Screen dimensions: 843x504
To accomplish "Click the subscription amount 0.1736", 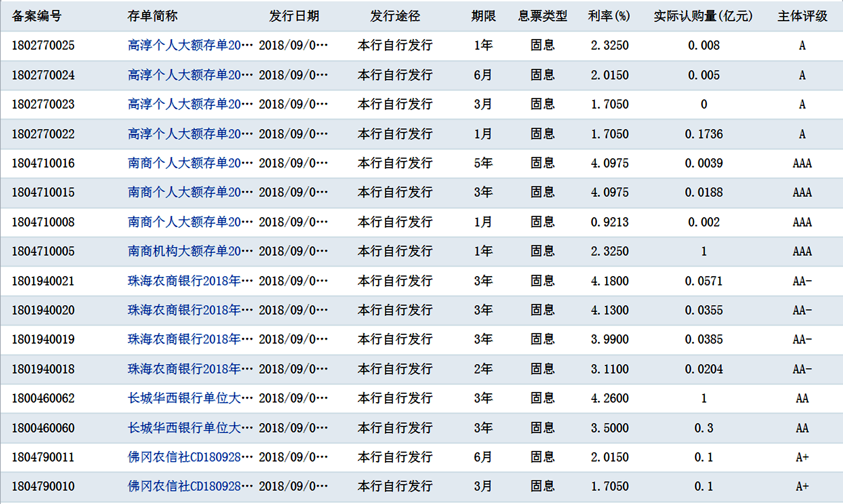I will 704,134.
